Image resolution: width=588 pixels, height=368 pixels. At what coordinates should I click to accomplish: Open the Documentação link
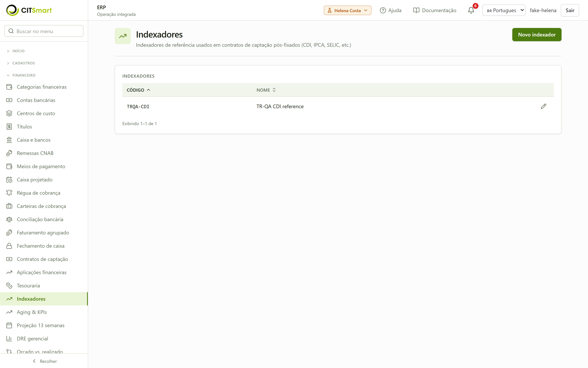click(x=435, y=10)
